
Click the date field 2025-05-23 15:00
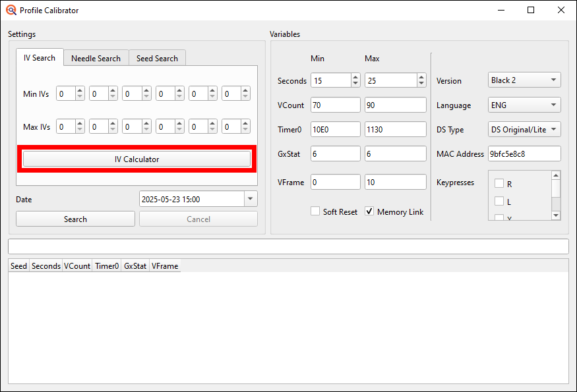[192, 199]
